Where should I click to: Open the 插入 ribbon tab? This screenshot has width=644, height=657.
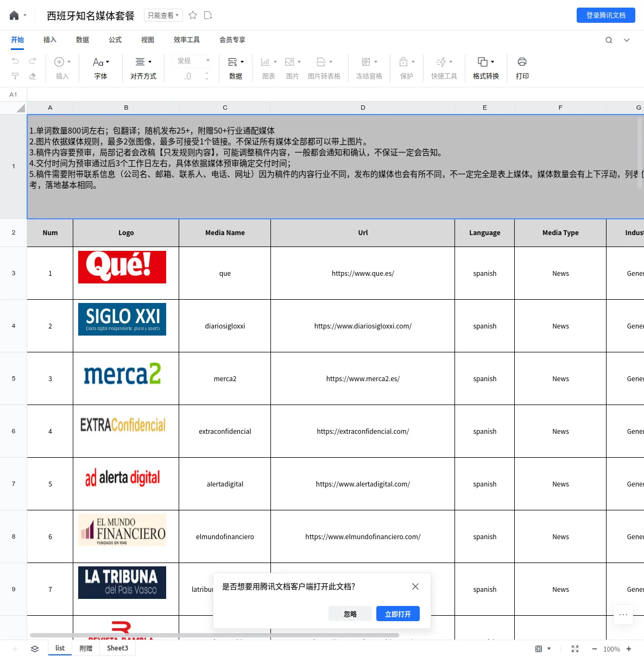pos(50,40)
